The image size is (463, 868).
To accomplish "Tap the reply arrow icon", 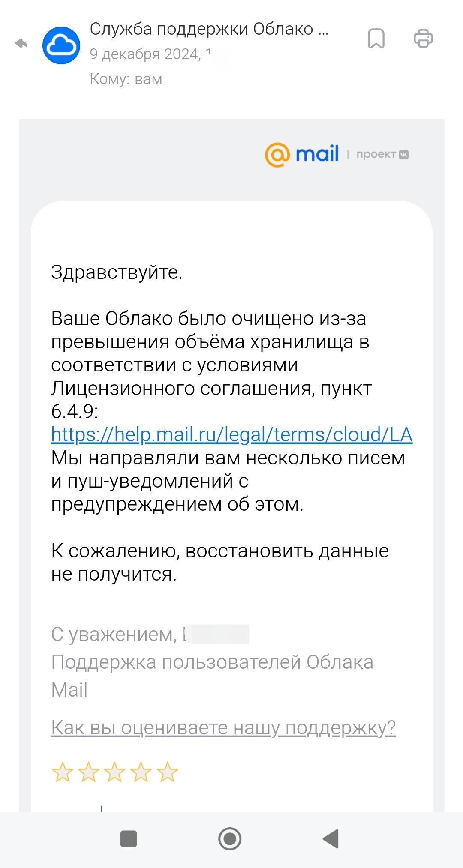I will pos(21,43).
